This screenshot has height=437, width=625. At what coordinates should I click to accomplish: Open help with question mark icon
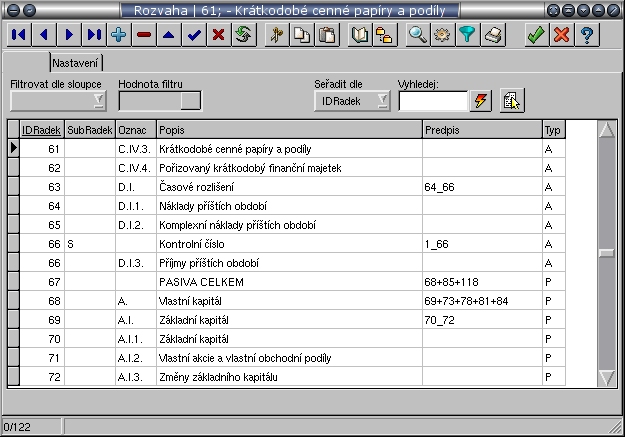coord(586,34)
